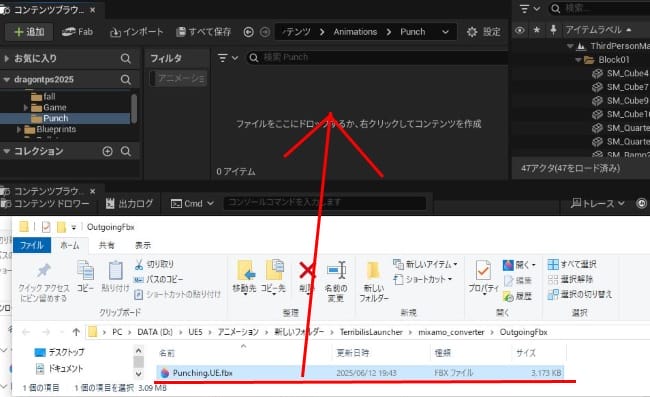Search in the コレクション collections
The image size is (650, 397).
pyautogui.click(x=126, y=151)
